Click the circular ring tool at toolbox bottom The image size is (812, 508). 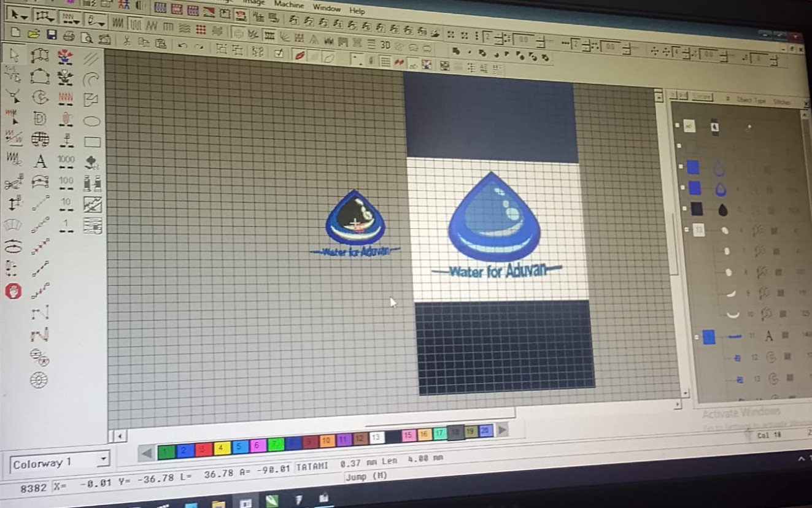[x=39, y=380]
